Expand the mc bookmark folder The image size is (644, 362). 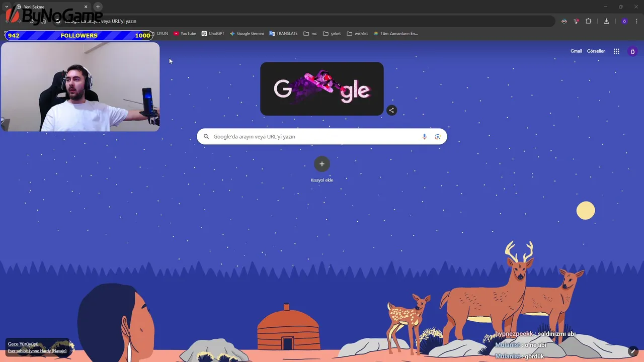click(x=310, y=34)
